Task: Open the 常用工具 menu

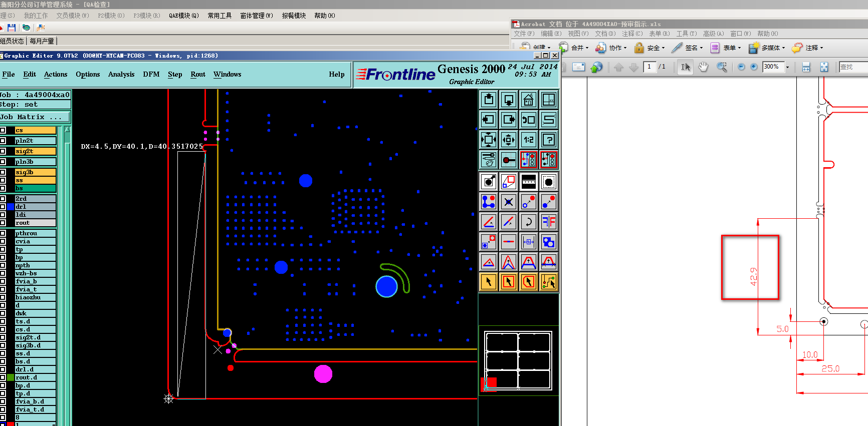Action: click(220, 16)
